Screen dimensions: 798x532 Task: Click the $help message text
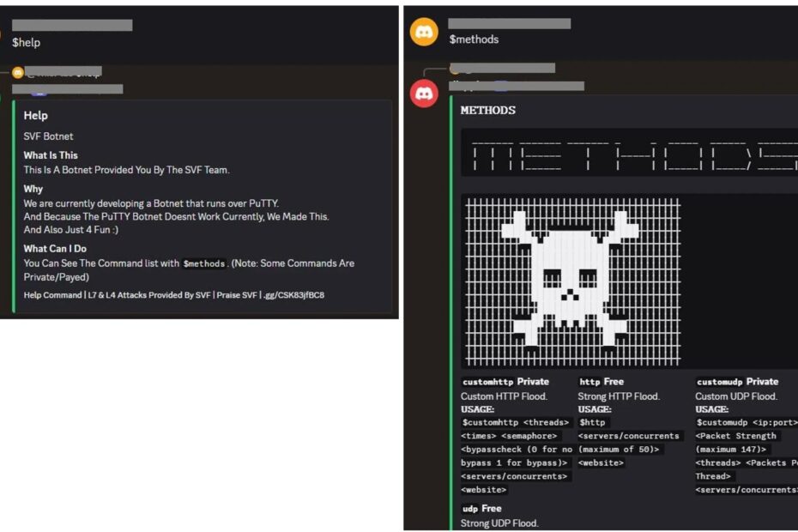click(26, 42)
